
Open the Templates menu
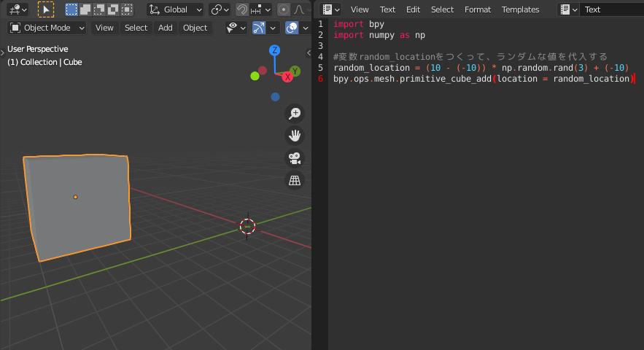(x=520, y=9)
